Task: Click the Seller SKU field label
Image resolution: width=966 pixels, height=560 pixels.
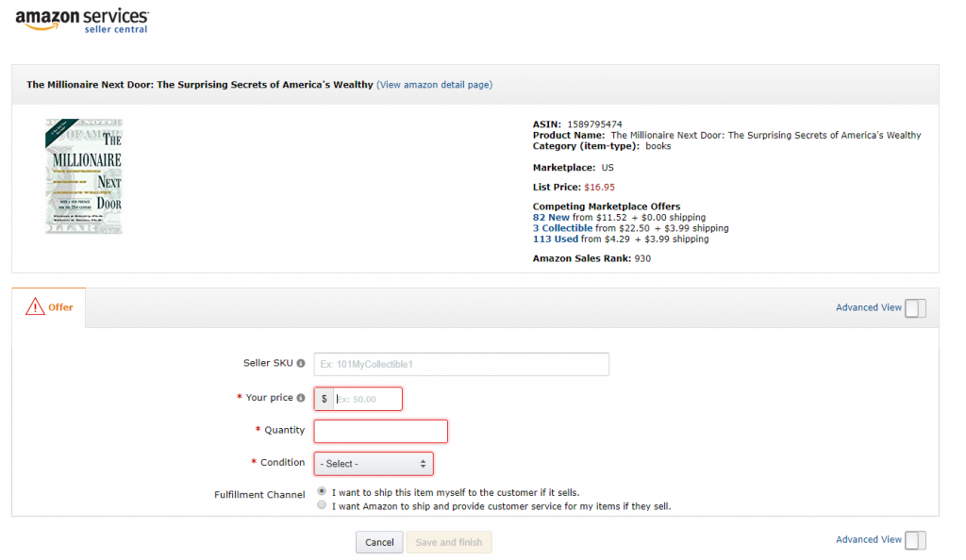Action: [x=268, y=363]
